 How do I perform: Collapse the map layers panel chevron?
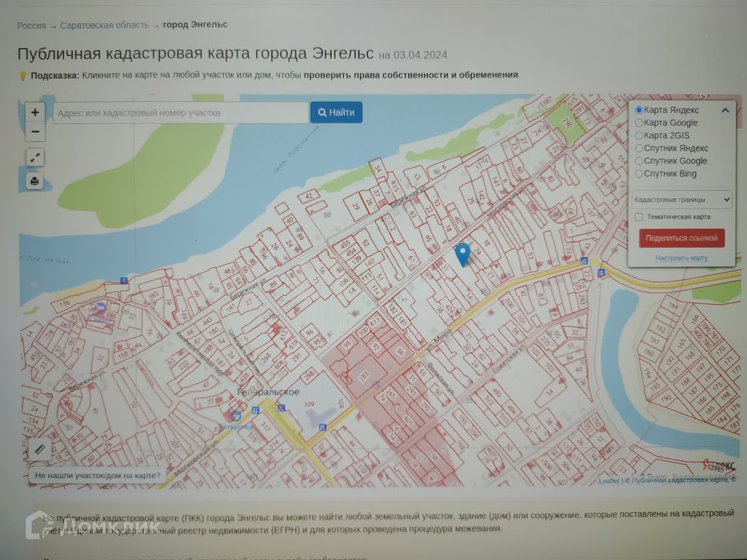[725, 110]
